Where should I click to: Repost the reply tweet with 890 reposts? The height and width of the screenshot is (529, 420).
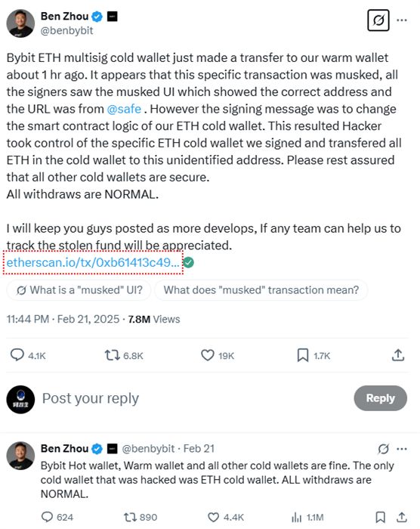pos(129,517)
